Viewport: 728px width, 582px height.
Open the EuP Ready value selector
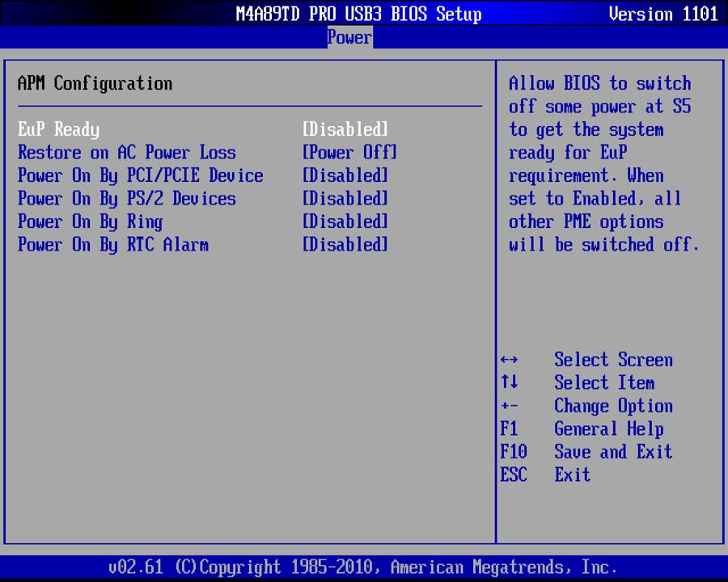point(345,129)
